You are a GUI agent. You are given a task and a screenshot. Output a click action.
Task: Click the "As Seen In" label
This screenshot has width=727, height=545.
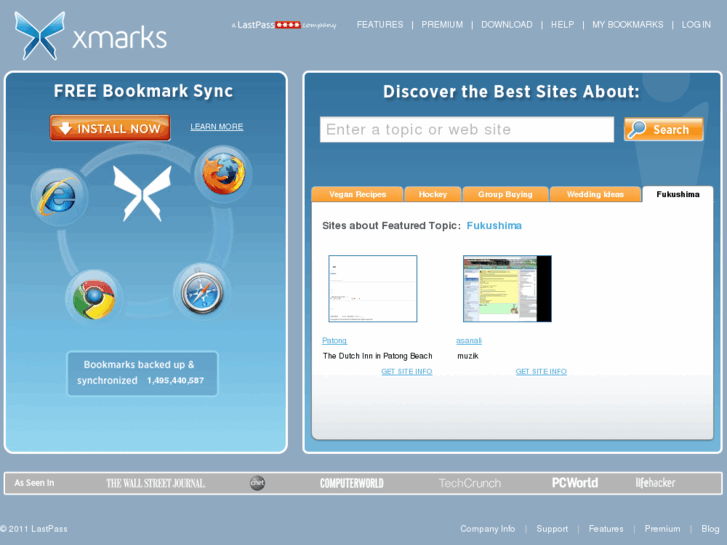click(x=34, y=483)
